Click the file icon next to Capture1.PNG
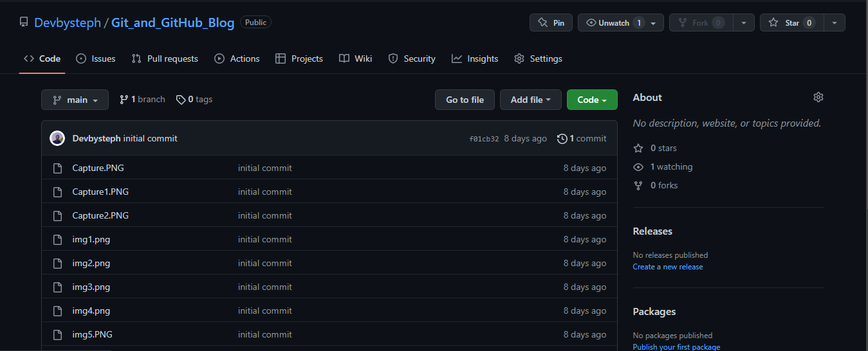This screenshot has height=351, width=868. [57, 192]
